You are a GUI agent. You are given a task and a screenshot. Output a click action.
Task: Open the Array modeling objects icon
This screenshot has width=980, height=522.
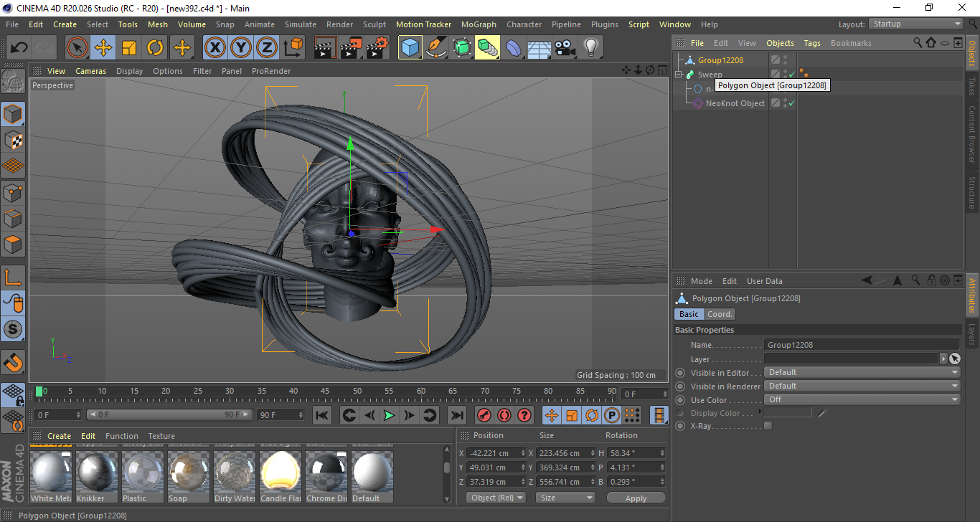(x=488, y=48)
